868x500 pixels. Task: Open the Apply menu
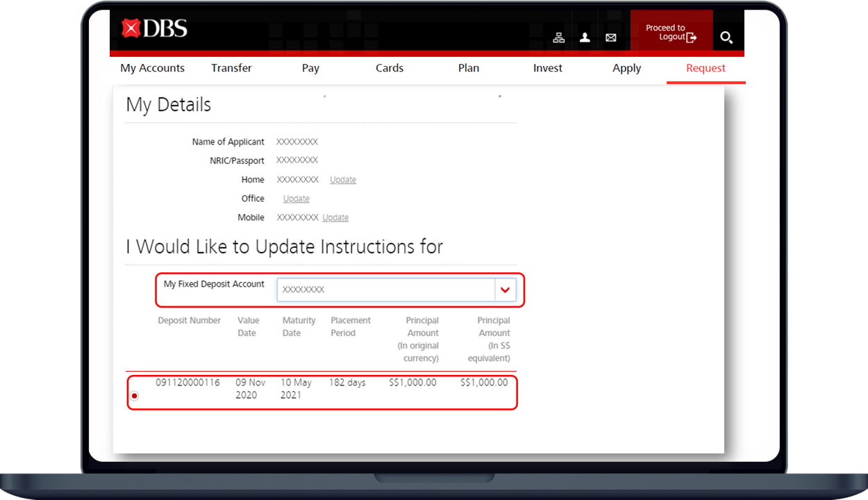[x=626, y=68]
